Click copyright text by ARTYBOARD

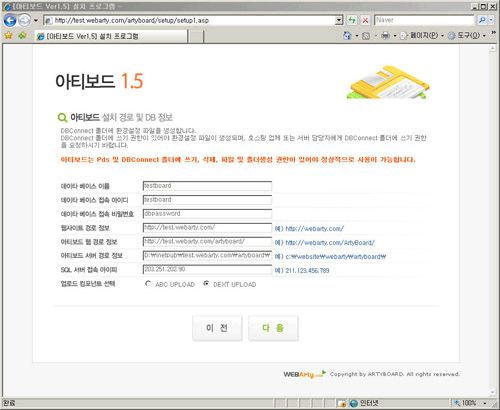point(395,374)
